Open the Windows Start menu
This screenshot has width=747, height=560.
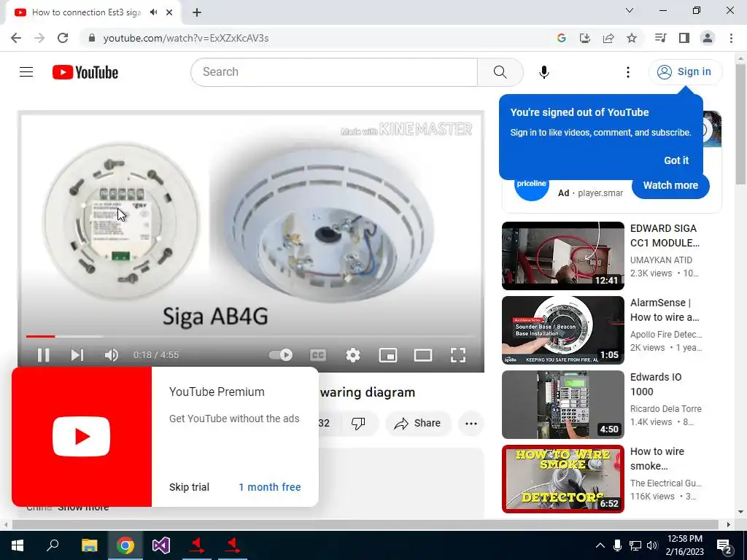[x=18, y=545]
